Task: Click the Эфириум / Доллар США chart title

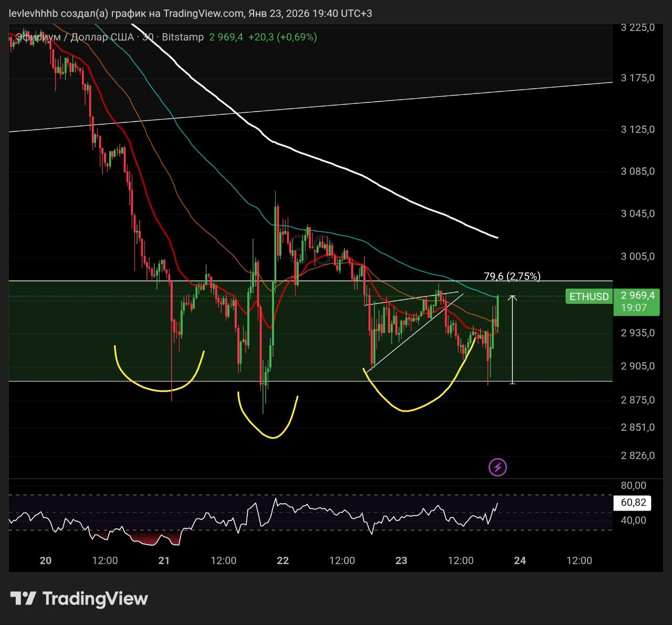Action: (75, 37)
